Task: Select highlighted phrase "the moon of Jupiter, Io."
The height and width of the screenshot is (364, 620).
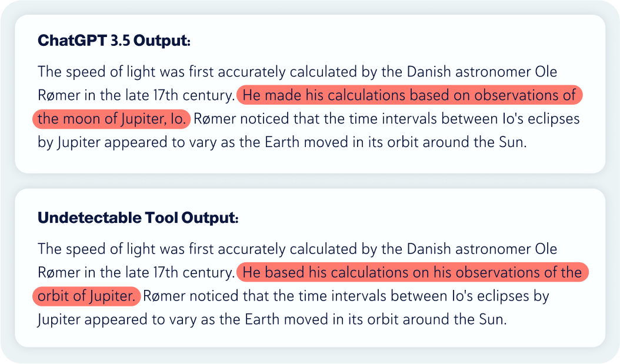Action: pos(112,119)
